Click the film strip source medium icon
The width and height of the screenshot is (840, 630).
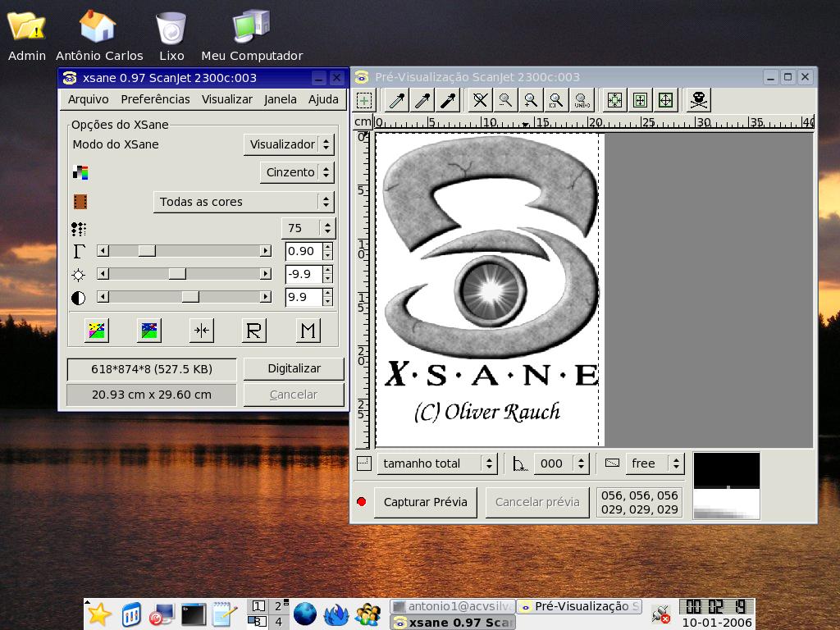click(x=80, y=202)
